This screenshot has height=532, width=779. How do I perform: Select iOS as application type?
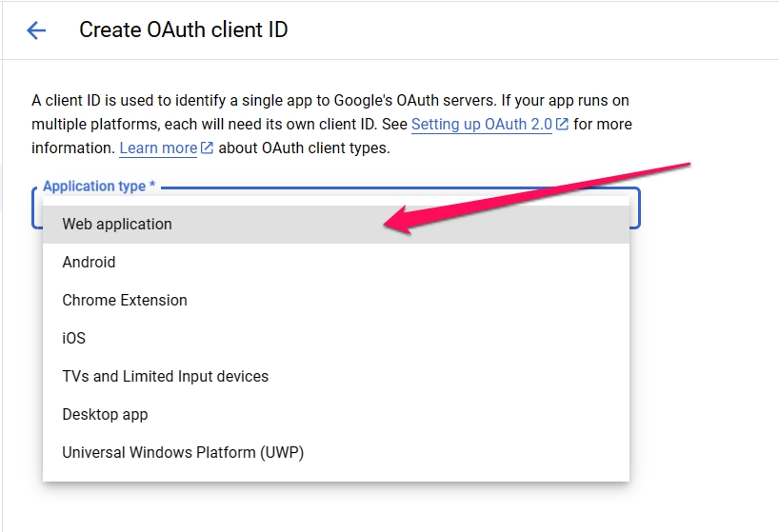coord(336,339)
